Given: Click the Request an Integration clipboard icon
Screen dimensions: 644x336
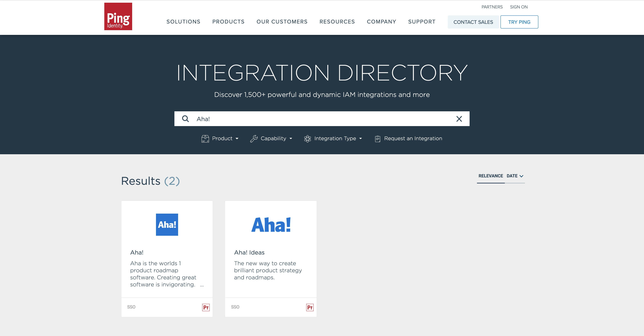Looking at the screenshot, I should 378,138.
